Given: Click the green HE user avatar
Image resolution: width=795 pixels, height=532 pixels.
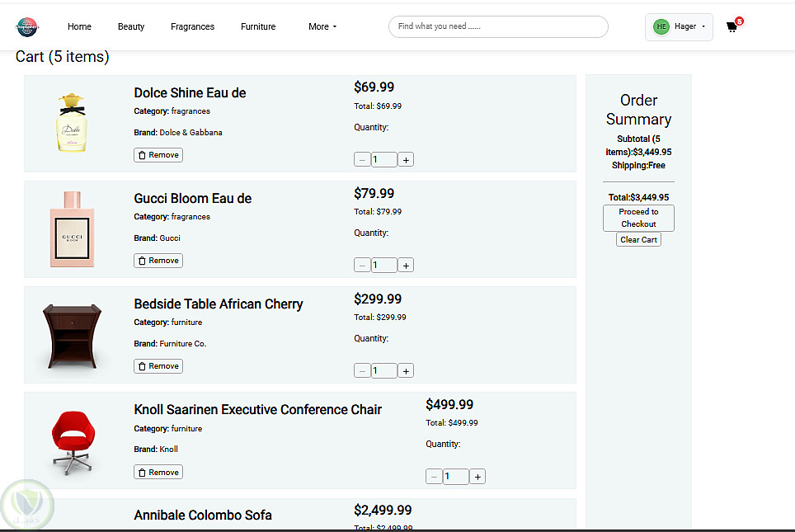Looking at the screenshot, I should click(661, 27).
